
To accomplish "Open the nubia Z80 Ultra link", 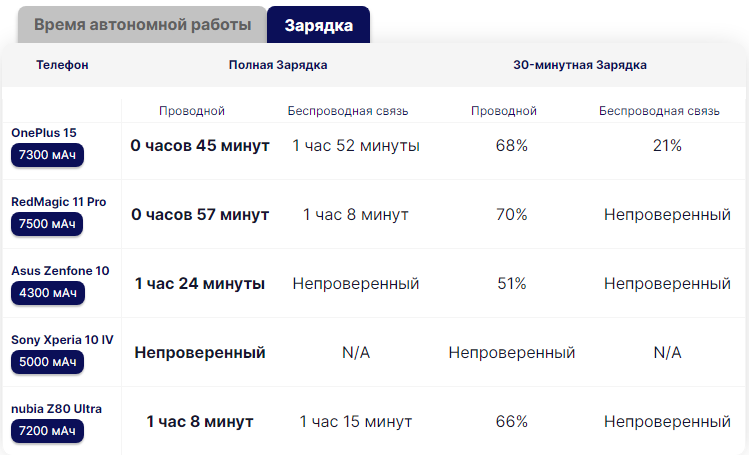I will 57,408.
